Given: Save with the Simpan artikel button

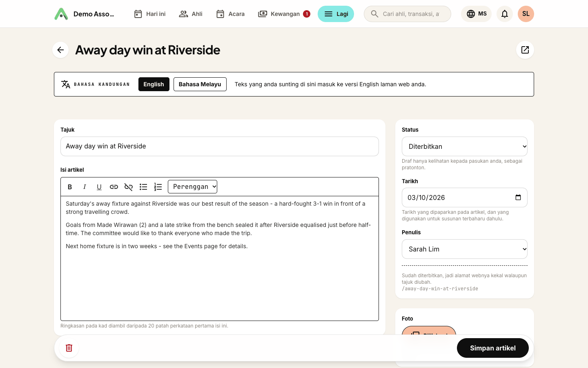Looking at the screenshot, I should 493,348.
